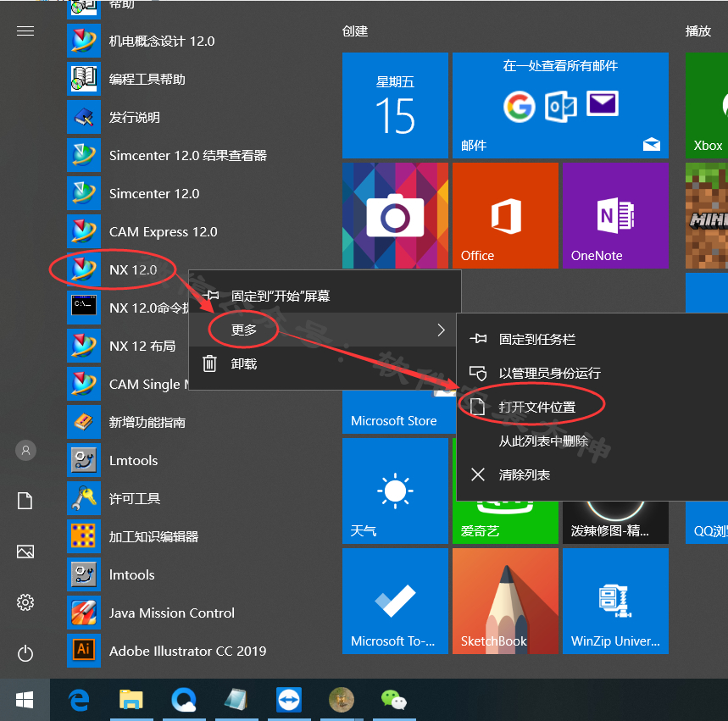The height and width of the screenshot is (721, 728).
Task: Open the OneNote tile
Action: [615, 215]
